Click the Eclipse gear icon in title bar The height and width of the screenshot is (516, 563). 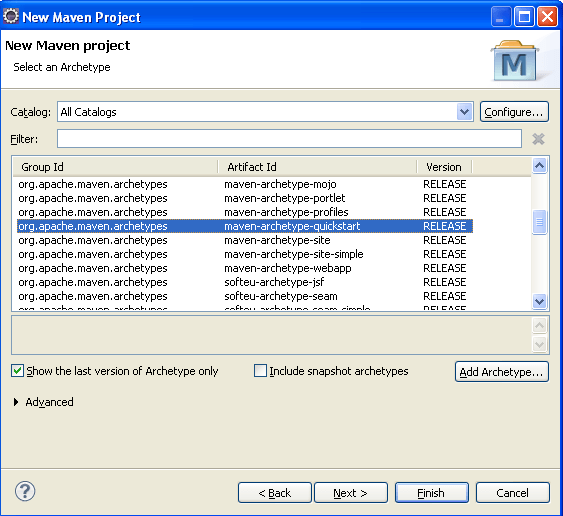click(11, 17)
